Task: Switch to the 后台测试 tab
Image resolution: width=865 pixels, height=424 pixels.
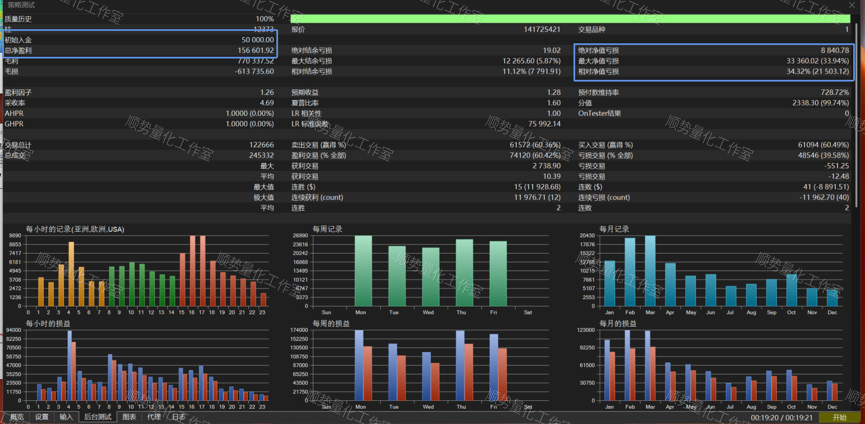Action: [x=98, y=417]
